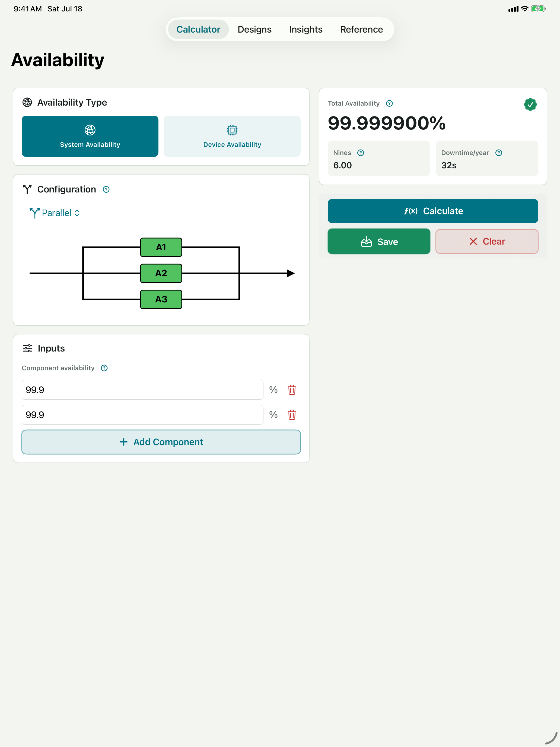Click the Wi-Fi status icon
Image resolution: width=560 pixels, height=747 pixels.
click(x=524, y=9)
